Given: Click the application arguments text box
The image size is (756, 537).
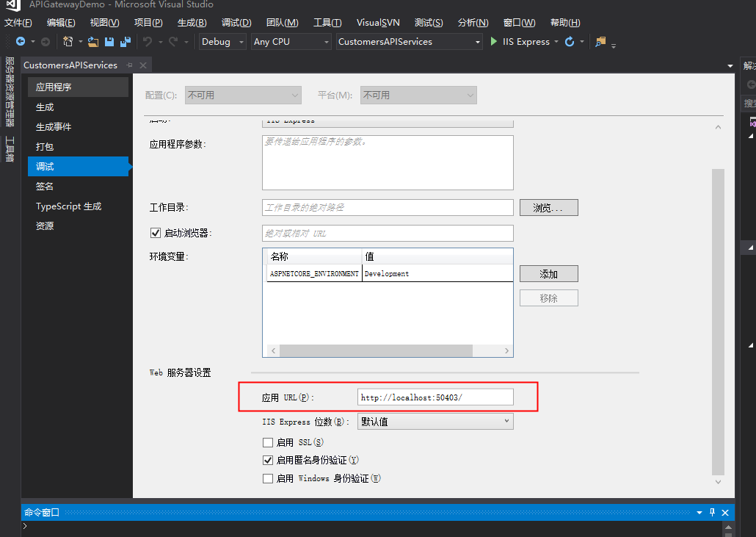Looking at the screenshot, I should pos(388,162).
